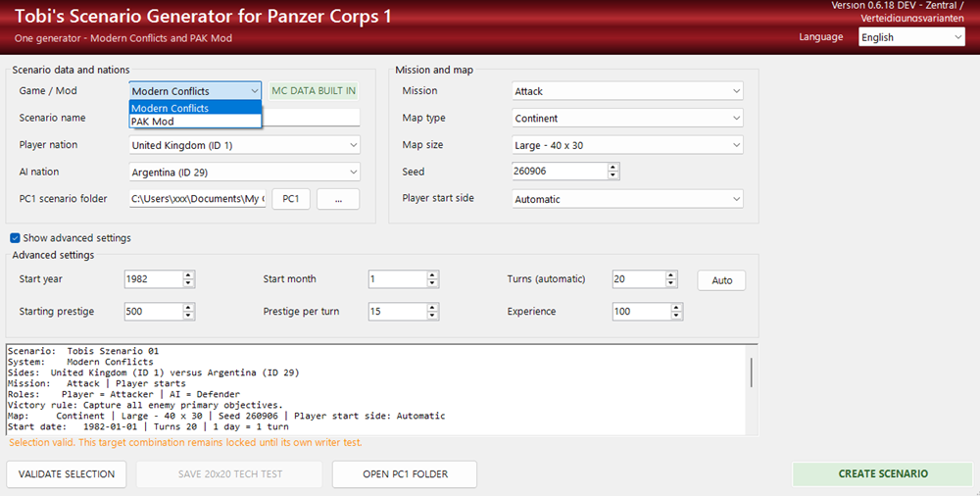Screen dimensions: 980x496
Task: Click into the Experience field
Action: 641,312
